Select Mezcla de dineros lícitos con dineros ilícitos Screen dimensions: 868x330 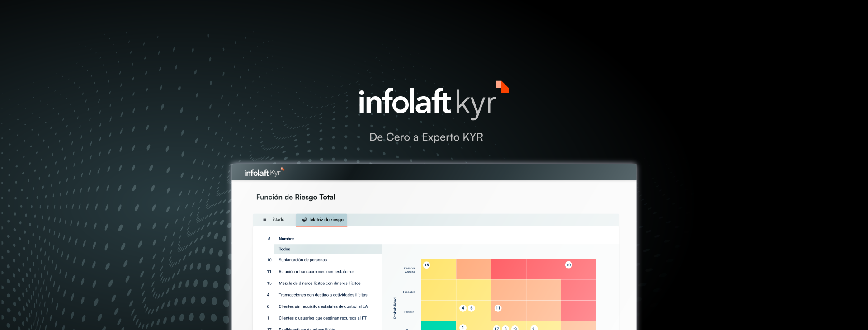coord(320,283)
